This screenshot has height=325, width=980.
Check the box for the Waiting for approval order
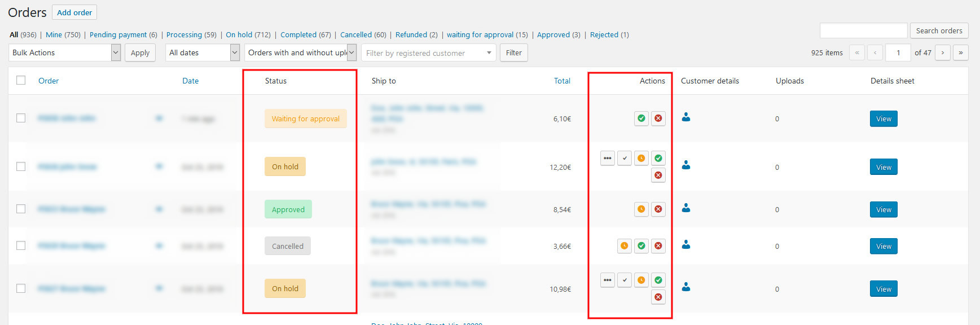(x=21, y=118)
